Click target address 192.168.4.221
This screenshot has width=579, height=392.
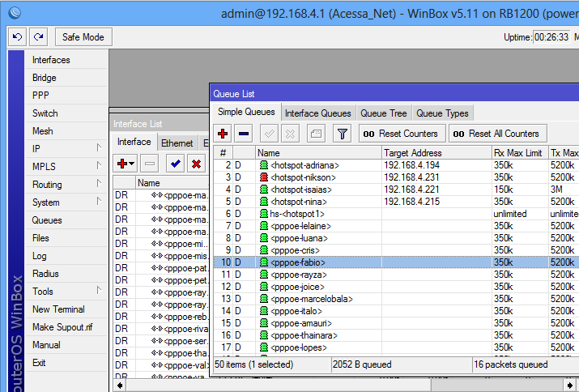pyautogui.click(x=411, y=190)
